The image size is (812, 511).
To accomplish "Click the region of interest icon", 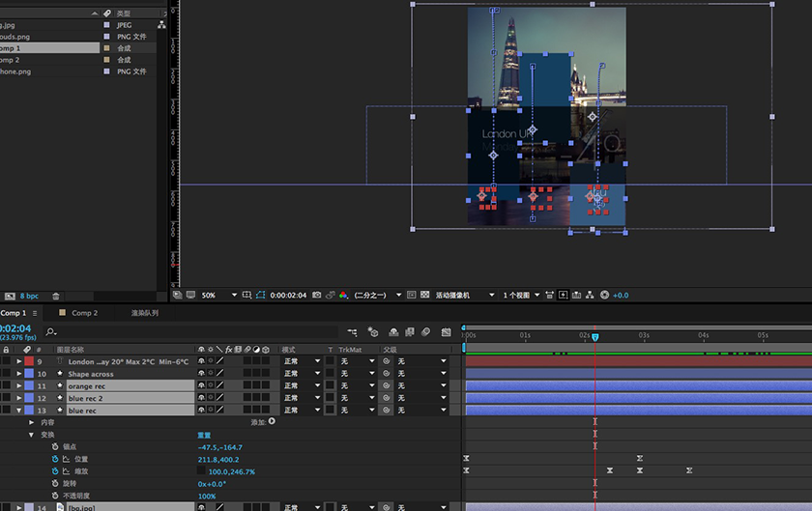I will click(x=411, y=296).
